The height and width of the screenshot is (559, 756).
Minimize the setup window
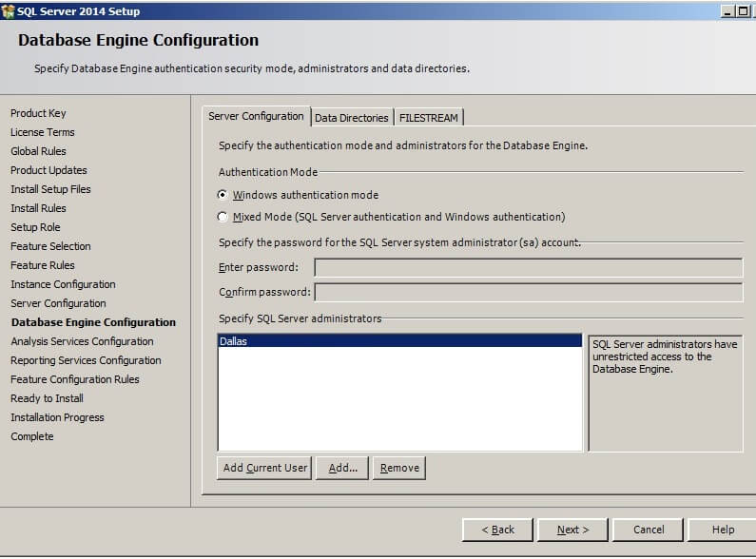(x=727, y=11)
